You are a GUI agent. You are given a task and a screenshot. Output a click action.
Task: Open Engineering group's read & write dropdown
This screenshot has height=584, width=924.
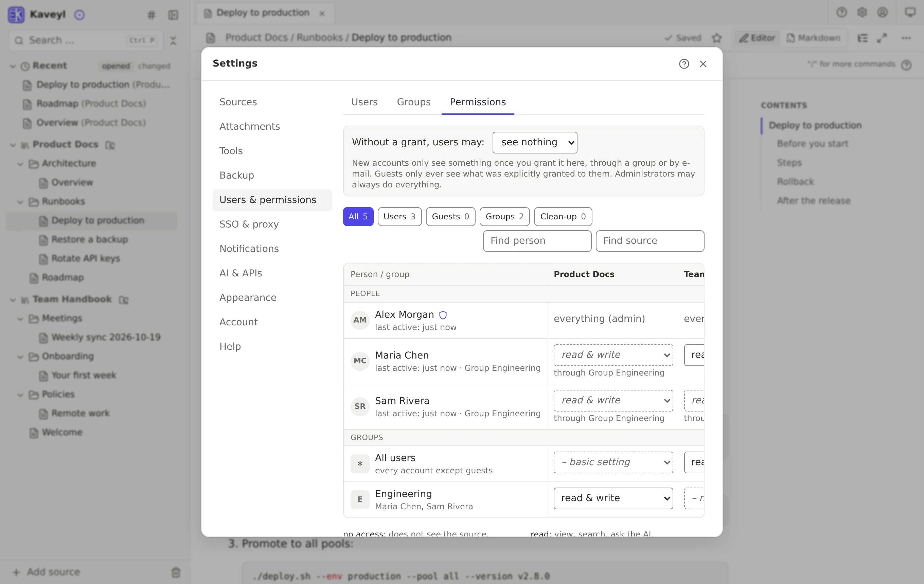point(613,498)
